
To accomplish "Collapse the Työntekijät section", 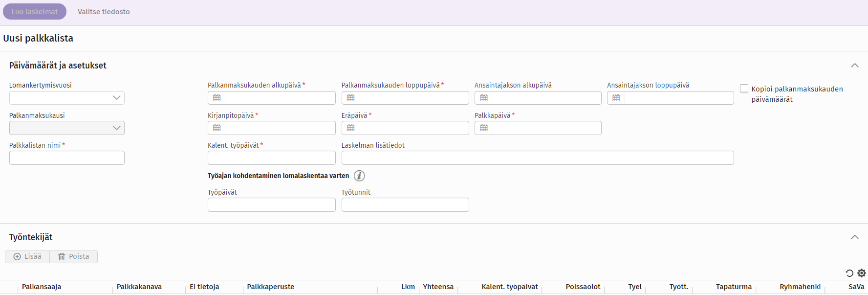I will pos(855,237).
